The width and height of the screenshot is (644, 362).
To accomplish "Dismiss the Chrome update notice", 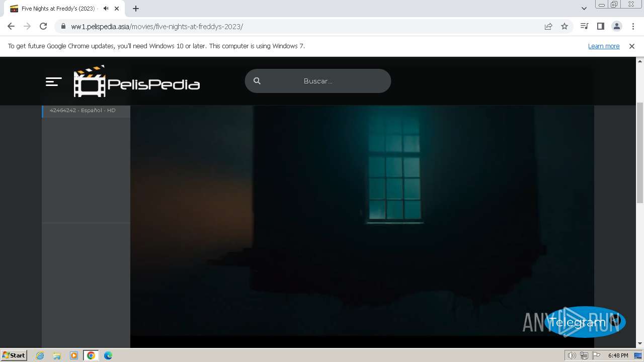I will [x=632, y=46].
